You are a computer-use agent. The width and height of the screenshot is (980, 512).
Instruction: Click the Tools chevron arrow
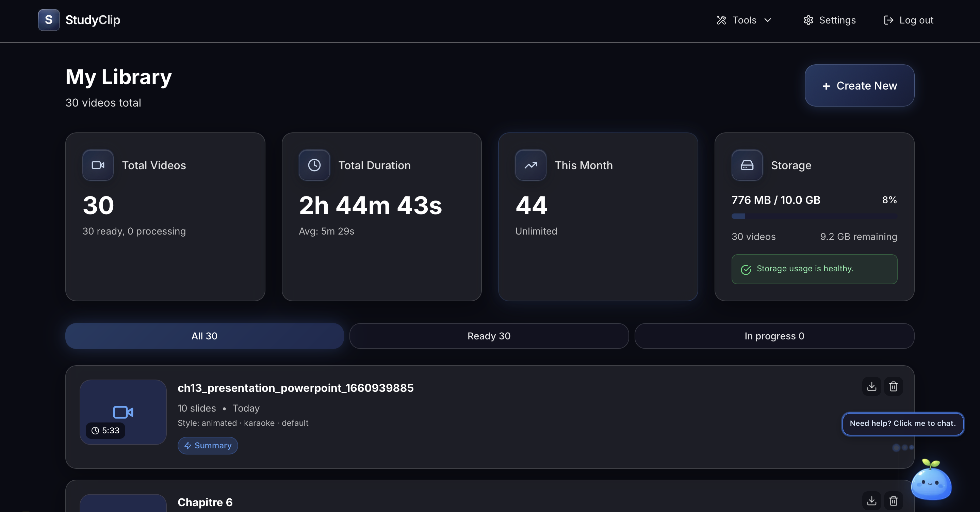click(768, 20)
